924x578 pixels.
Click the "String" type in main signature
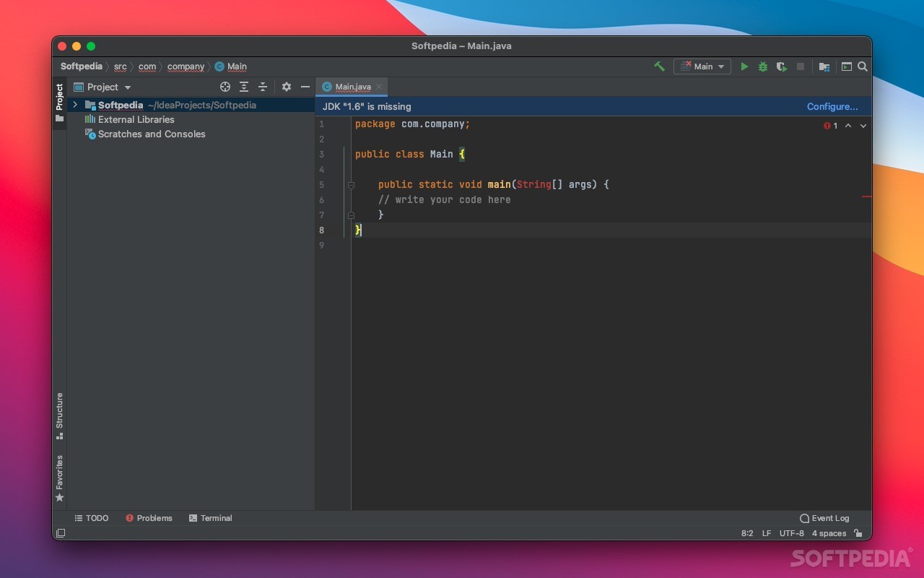534,185
